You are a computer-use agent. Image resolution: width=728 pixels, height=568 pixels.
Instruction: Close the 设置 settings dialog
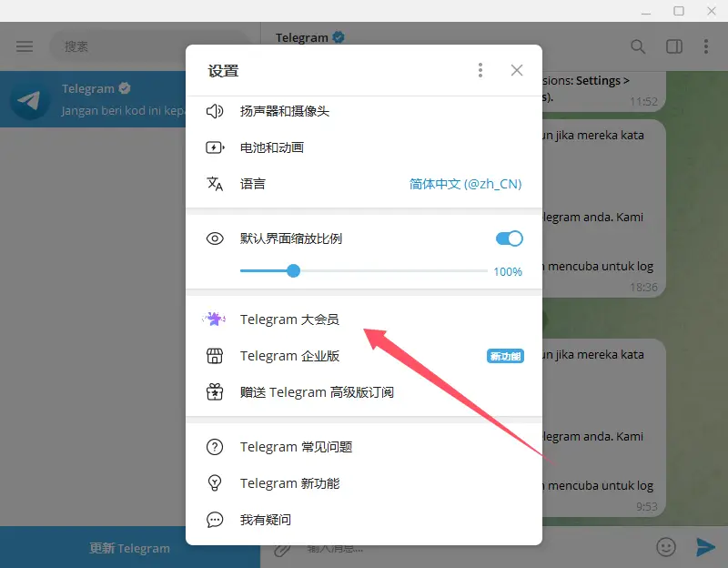coord(517,70)
